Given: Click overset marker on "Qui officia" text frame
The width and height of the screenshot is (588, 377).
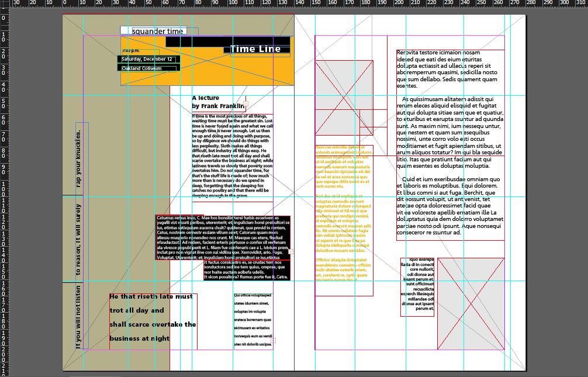Looking at the screenshot, I should [274, 340].
